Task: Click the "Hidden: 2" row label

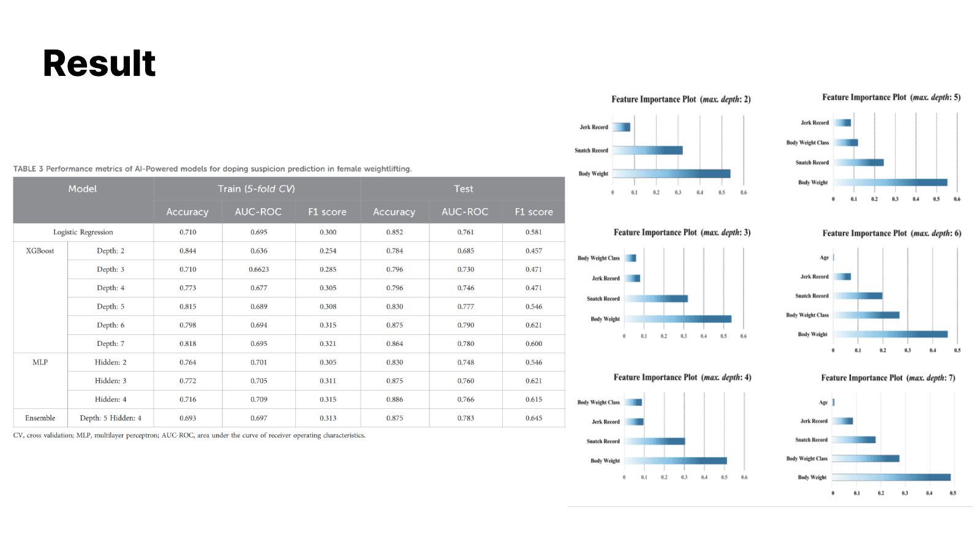Action: [110, 362]
